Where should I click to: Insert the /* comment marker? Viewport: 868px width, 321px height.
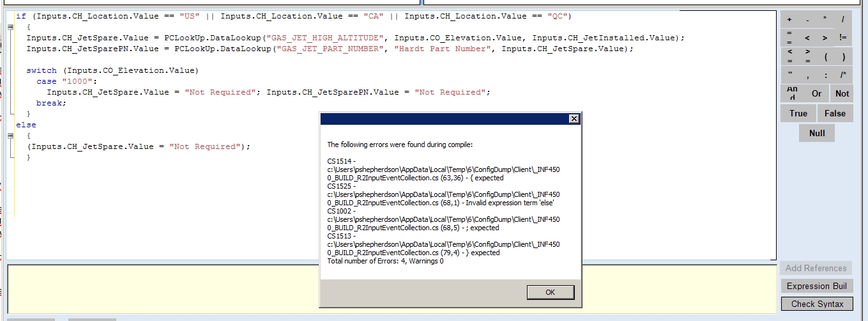click(843, 75)
